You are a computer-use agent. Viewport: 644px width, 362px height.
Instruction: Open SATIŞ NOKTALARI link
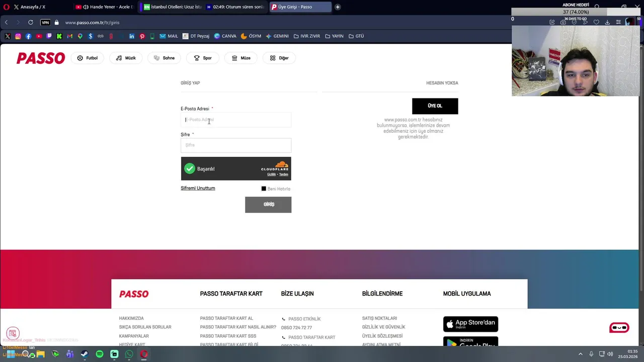point(379,318)
